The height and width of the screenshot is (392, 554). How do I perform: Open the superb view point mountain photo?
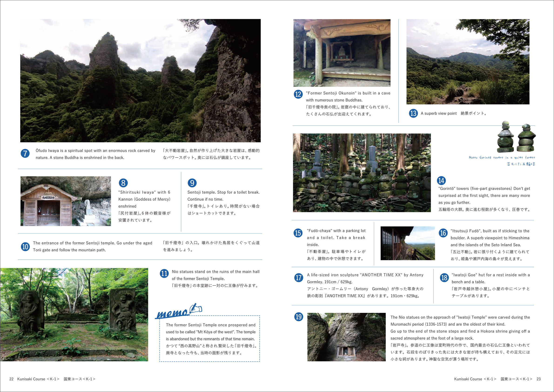(x=468, y=62)
